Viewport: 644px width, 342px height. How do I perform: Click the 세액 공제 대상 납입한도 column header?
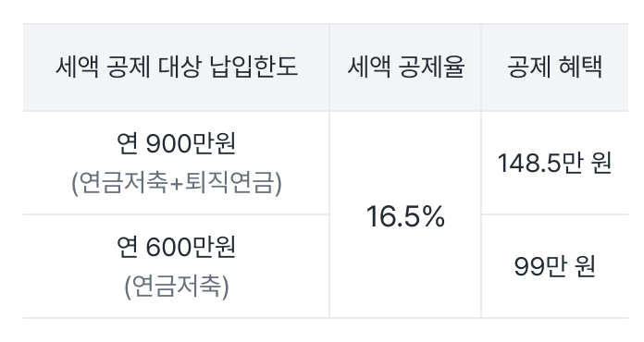tap(176, 67)
